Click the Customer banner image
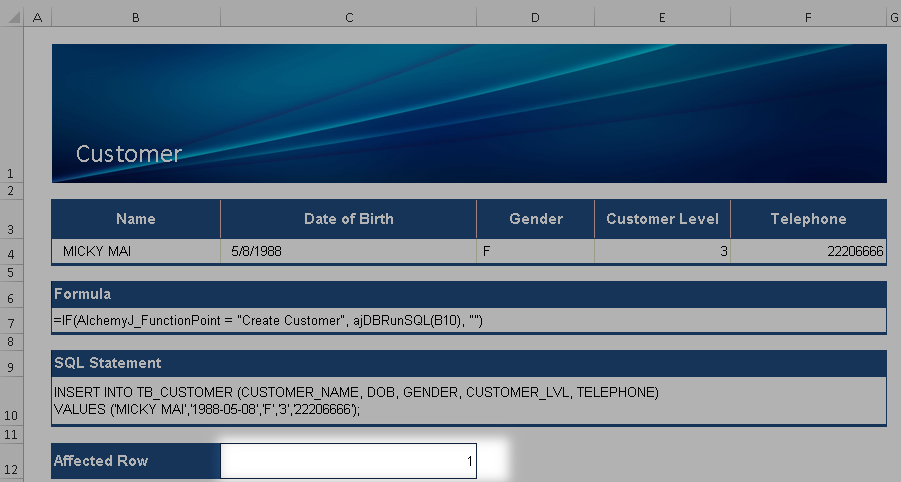Image resolution: width=901 pixels, height=482 pixels. click(x=468, y=113)
